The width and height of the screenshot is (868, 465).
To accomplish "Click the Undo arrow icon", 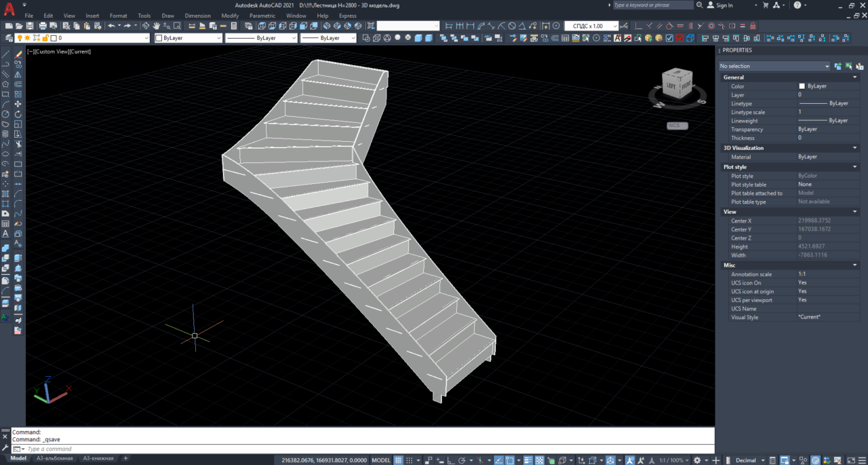I will click(x=111, y=26).
